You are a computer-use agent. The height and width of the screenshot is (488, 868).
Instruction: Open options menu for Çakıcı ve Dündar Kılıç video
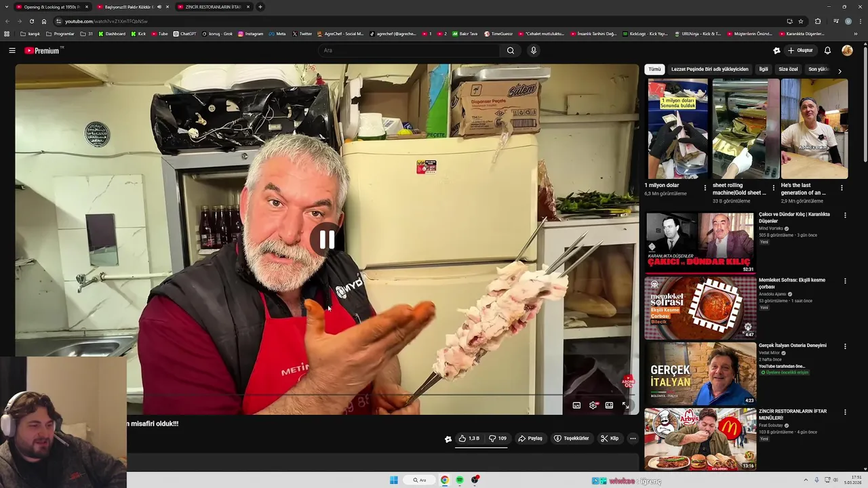[x=845, y=216]
